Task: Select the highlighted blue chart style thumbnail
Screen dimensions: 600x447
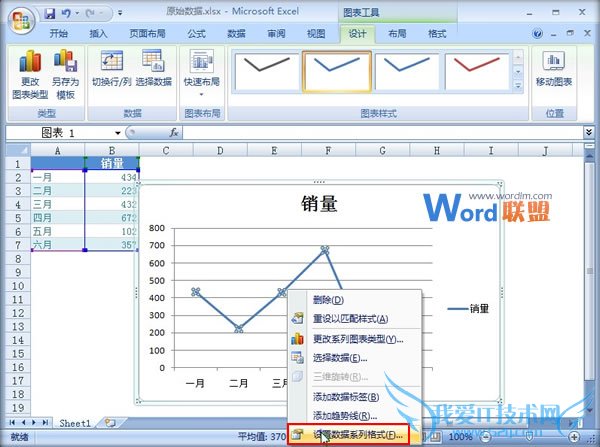Action: pos(337,72)
